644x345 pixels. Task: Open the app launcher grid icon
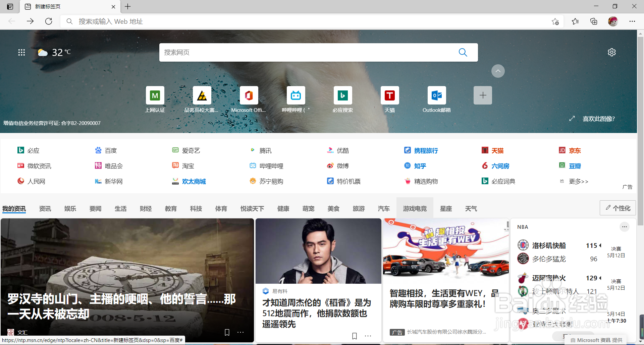click(21, 52)
